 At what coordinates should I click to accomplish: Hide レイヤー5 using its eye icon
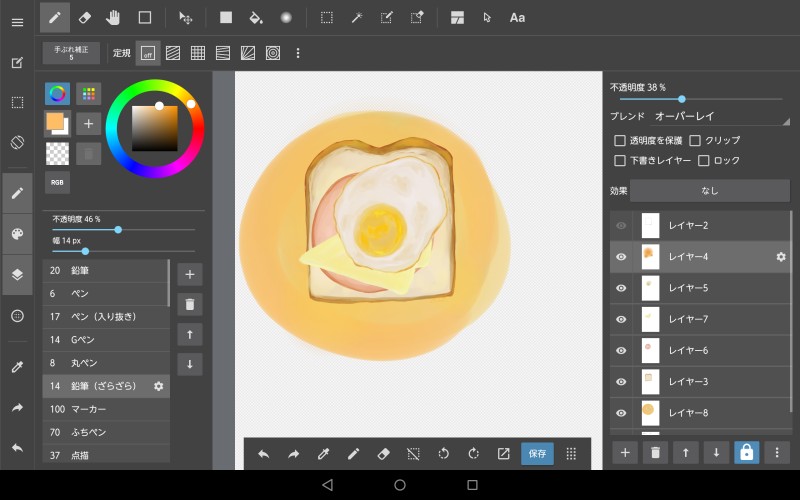621,288
